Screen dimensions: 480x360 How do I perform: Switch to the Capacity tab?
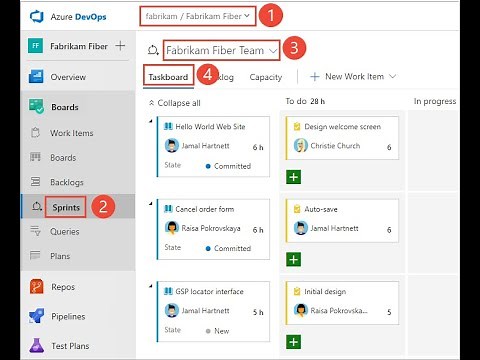[266, 77]
